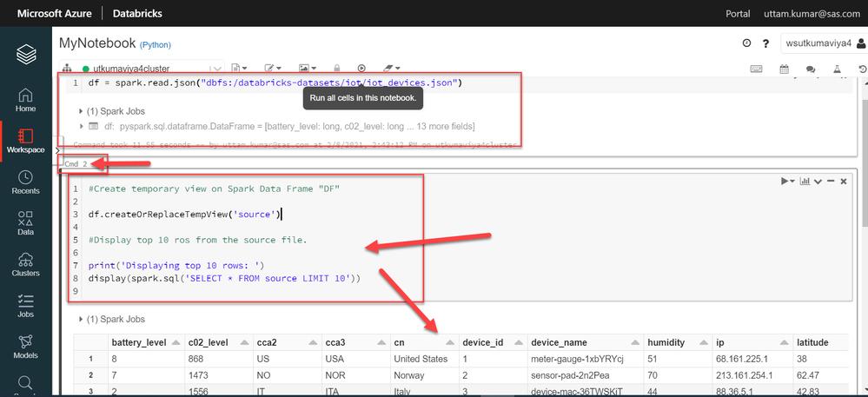Viewport: 868px width, 397px height.
Task: Click the display(spark.sql(...)) code line
Action: (224, 279)
